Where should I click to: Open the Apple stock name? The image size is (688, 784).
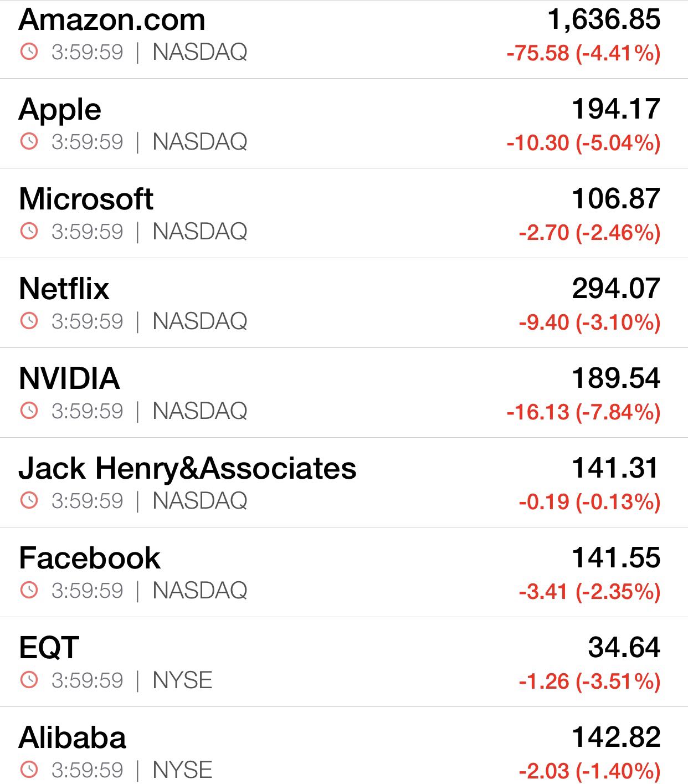60,110
